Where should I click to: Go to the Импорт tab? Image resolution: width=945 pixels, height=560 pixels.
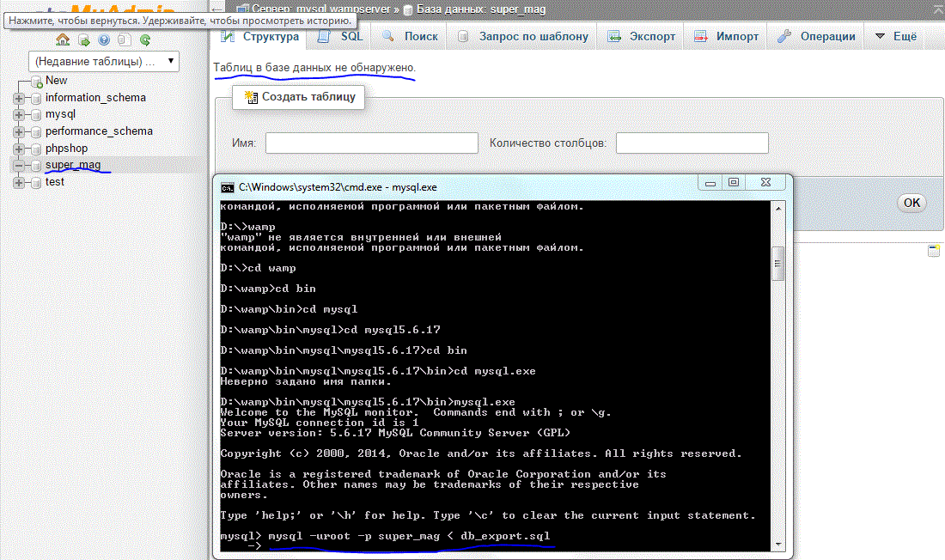pos(727,37)
